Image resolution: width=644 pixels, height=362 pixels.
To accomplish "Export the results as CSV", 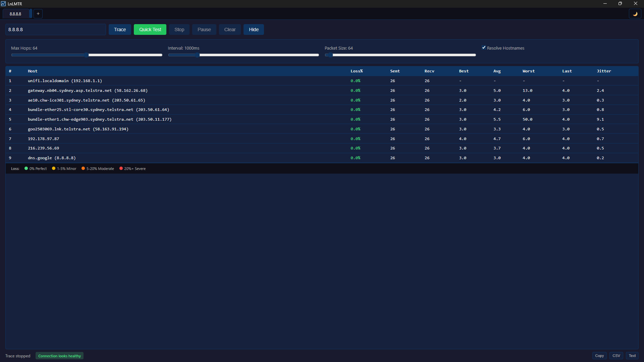I will 616,356.
